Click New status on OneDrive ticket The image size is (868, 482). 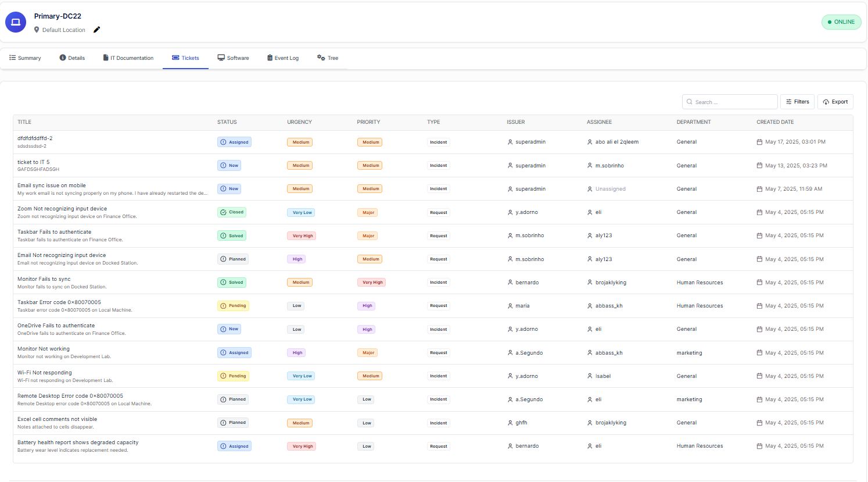(x=229, y=329)
